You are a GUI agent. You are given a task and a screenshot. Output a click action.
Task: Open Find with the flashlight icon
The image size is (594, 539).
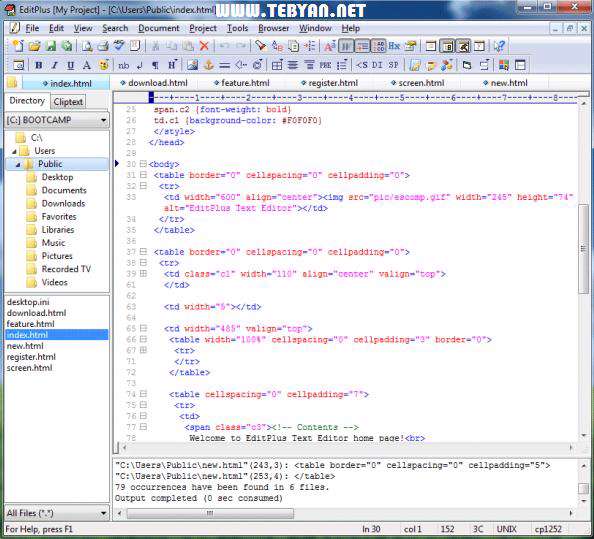click(261, 46)
